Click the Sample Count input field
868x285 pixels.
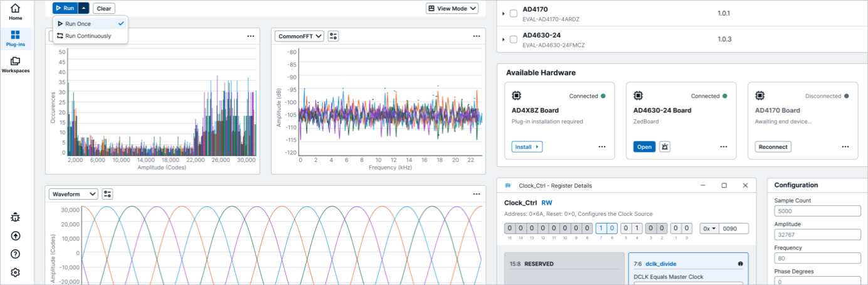[x=817, y=211]
